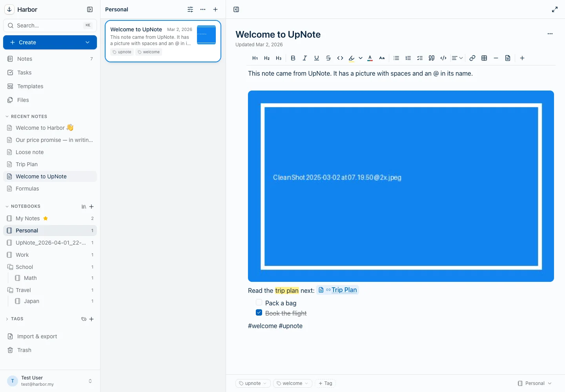Image resolution: width=565 pixels, height=392 pixels.
Task: Expand the editor to full screen
Action: [555, 9]
